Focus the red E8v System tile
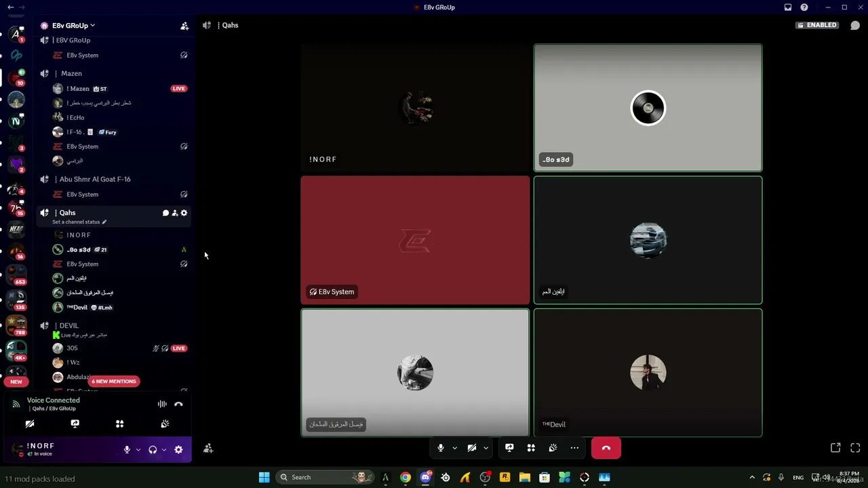 (415, 240)
